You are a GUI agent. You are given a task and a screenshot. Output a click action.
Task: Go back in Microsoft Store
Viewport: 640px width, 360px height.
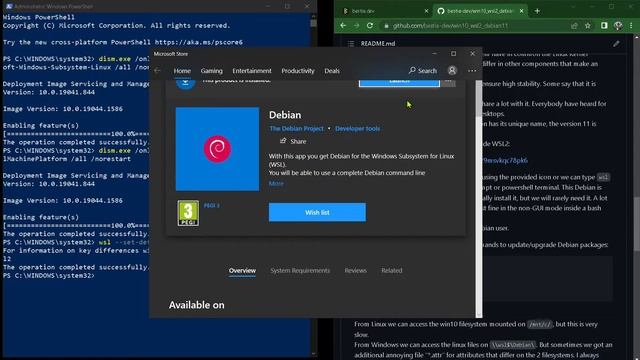coord(158,71)
